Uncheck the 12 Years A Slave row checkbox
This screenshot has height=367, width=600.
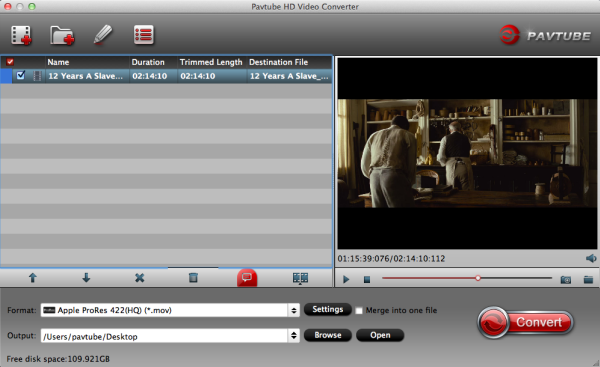21,75
